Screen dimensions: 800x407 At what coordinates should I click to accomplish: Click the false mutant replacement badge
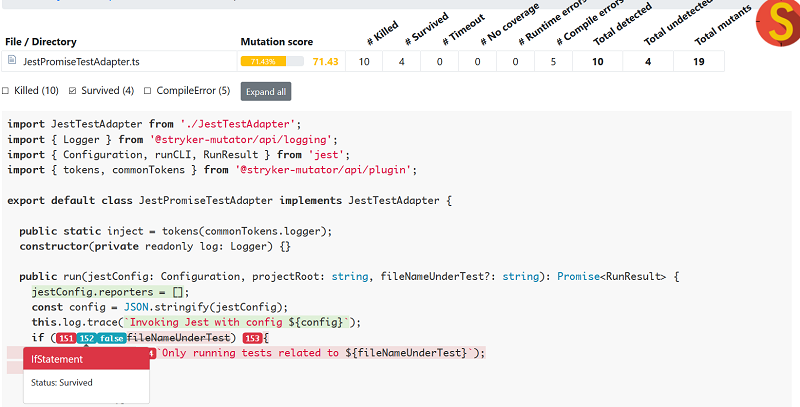click(111, 338)
